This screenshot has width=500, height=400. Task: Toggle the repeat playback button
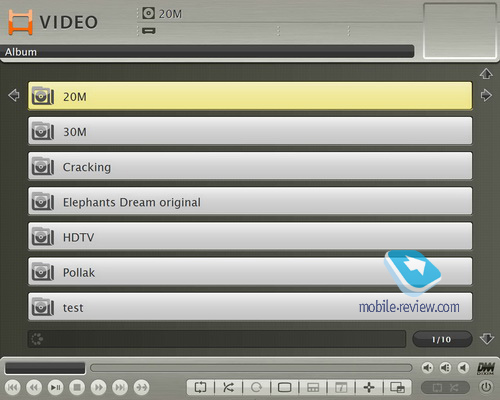(200, 387)
